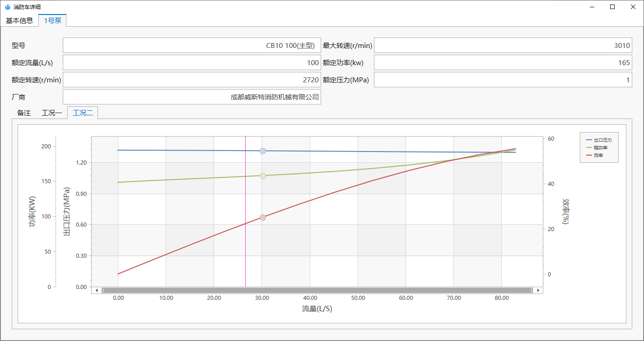Click the 效率(%) axis title
The image size is (644, 341).
[x=565, y=211]
